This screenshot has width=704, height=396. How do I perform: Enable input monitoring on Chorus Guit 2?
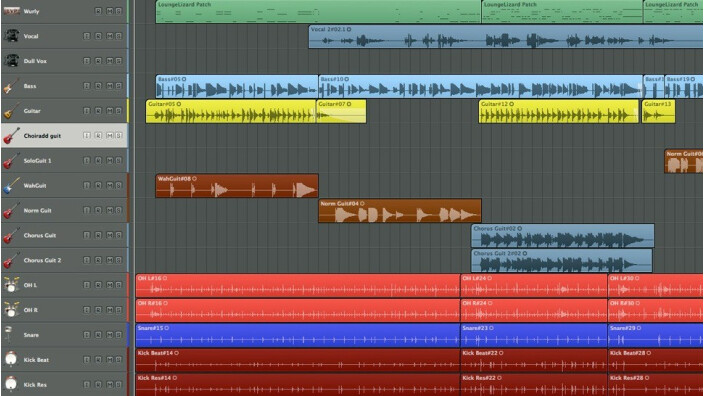tap(87, 260)
